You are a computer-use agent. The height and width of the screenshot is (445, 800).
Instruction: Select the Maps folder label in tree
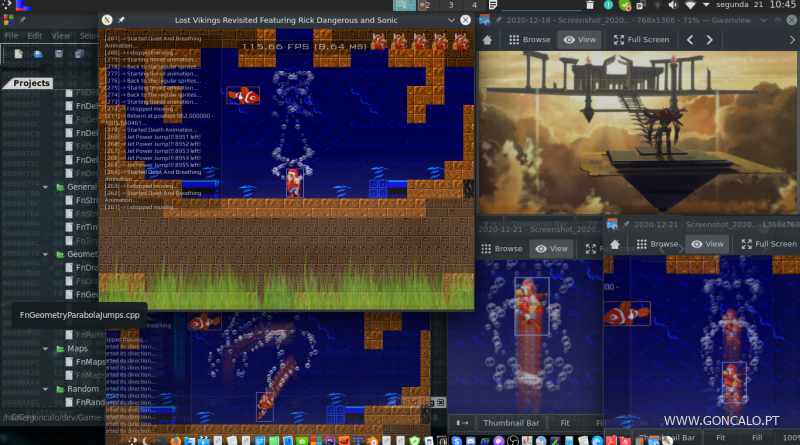77,349
